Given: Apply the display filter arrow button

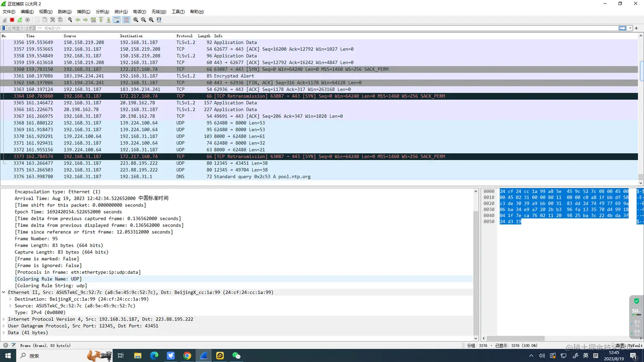Looking at the screenshot, I should [622, 28].
